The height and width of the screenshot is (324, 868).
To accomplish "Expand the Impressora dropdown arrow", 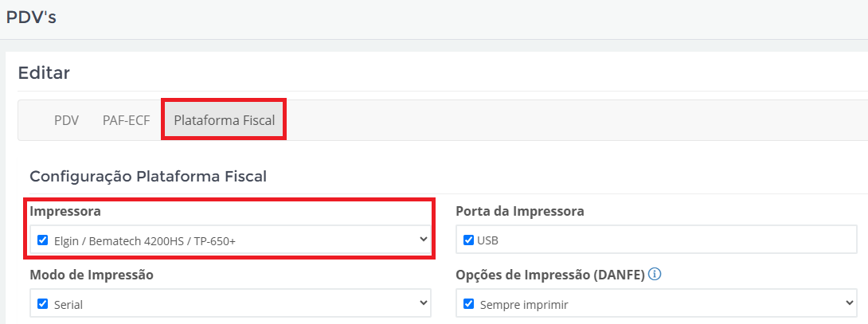I will pos(424,240).
